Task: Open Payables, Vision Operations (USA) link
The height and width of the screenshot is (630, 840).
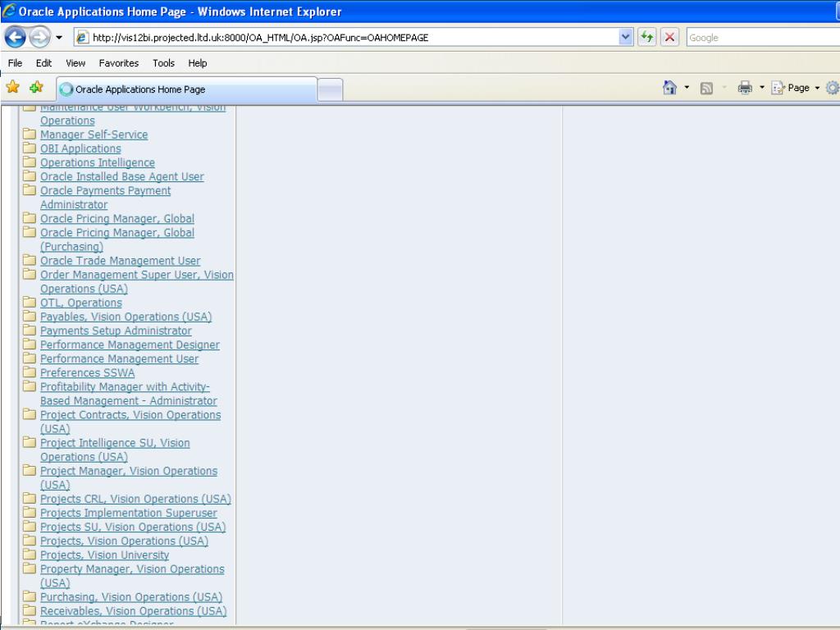Action: coord(126,317)
